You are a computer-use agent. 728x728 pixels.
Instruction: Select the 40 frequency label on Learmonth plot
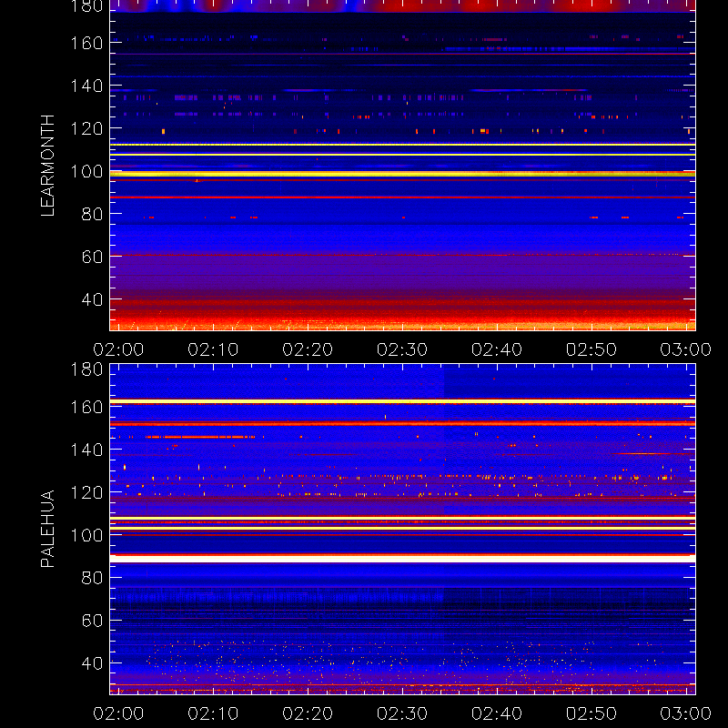[92, 299]
